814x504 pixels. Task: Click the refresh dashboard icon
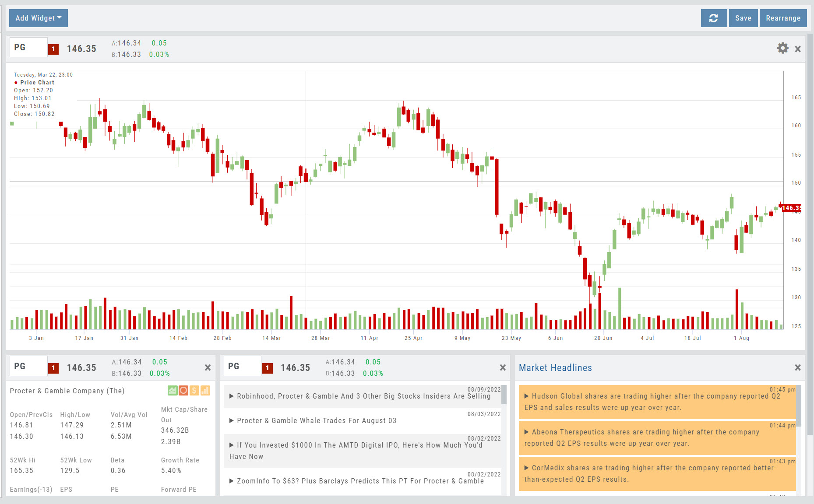tap(713, 18)
